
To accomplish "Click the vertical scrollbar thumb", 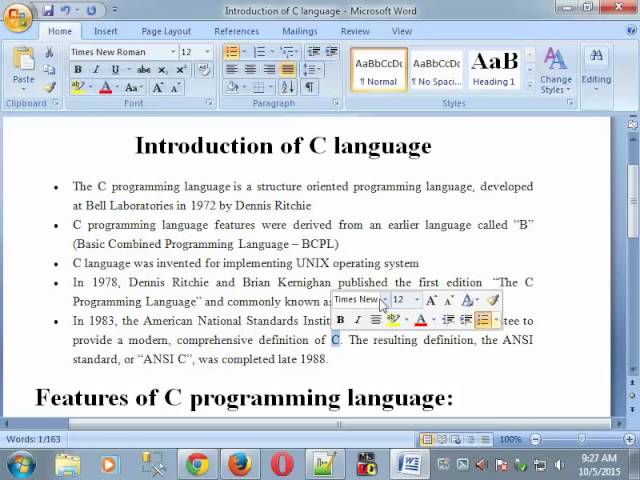I will (x=632, y=200).
